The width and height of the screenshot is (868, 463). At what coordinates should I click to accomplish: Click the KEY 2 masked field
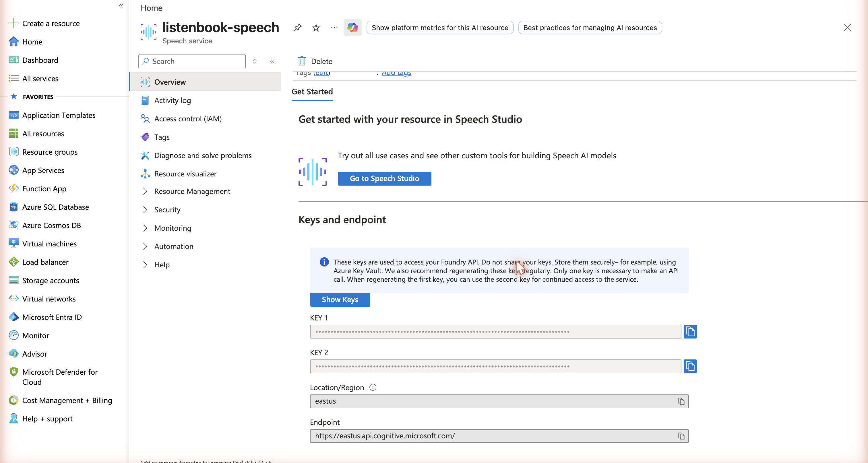(495, 366)
